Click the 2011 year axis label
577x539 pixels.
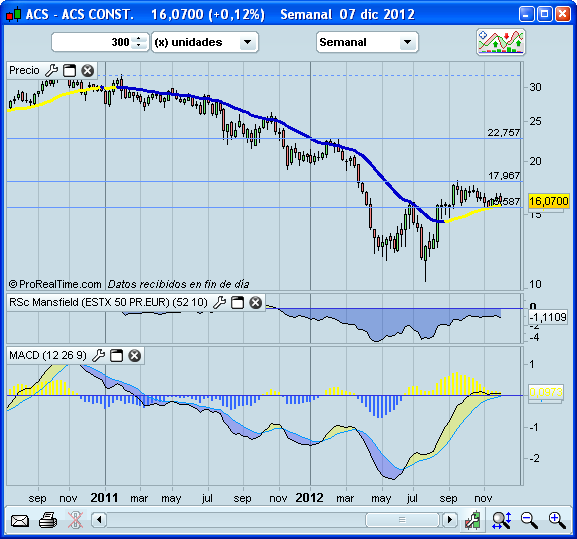[104, 498]
